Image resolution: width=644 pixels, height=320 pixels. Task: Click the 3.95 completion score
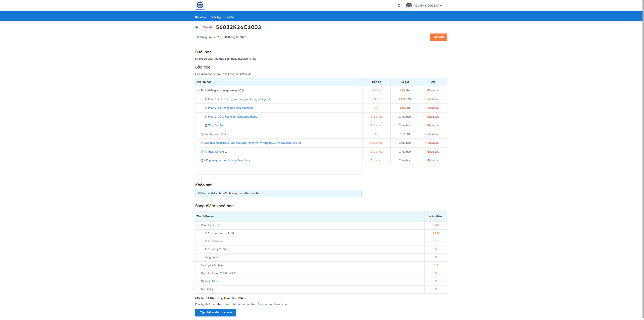pyautogui.click(x=436, y=225)
